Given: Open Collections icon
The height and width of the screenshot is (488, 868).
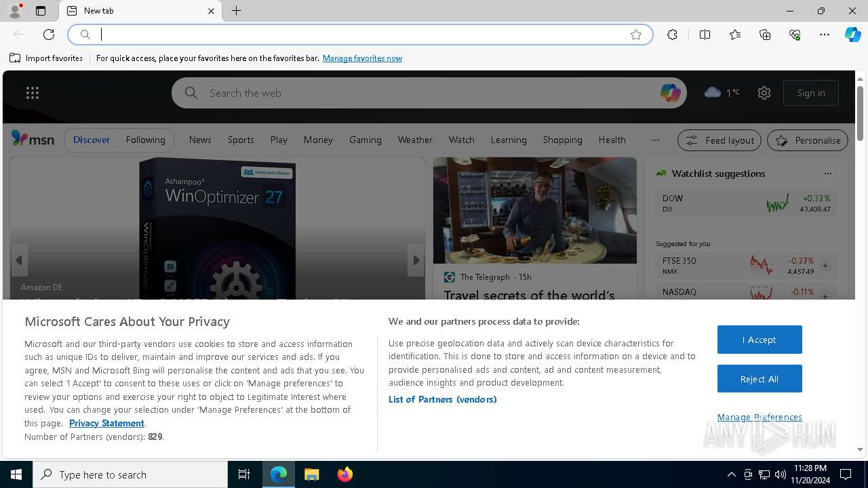Looking at the screenshot, I should pyautogui.click(x=765, y=35).
